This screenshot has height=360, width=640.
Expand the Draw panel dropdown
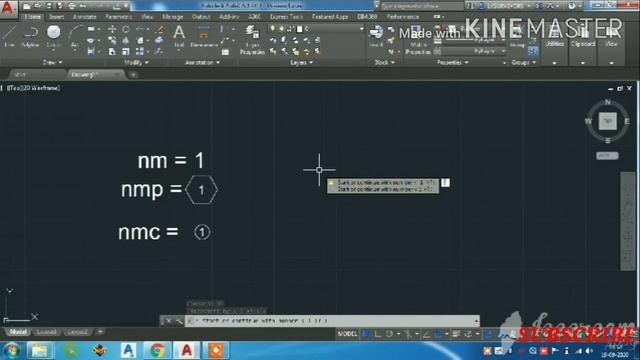click(x=52, y=62)
